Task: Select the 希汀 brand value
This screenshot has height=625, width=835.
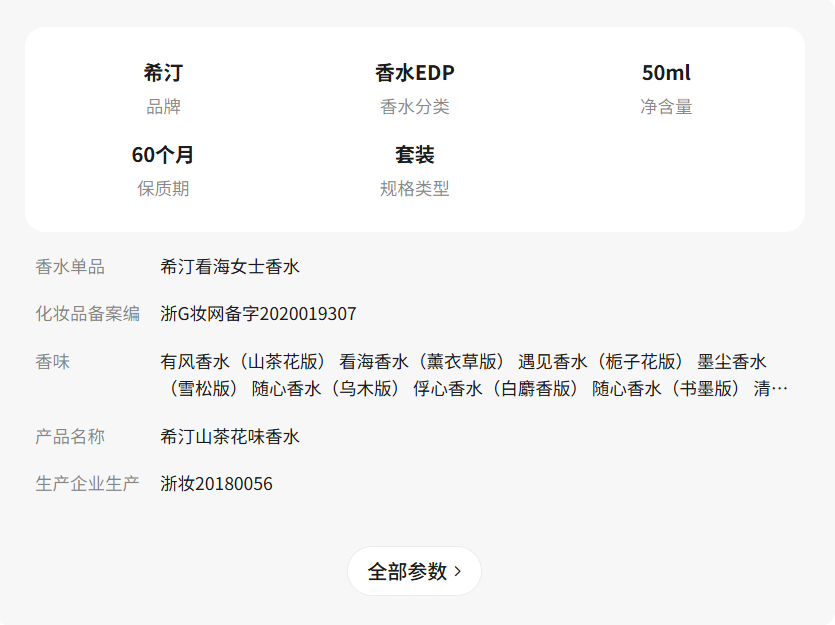Action: click(x=163, y=73)
